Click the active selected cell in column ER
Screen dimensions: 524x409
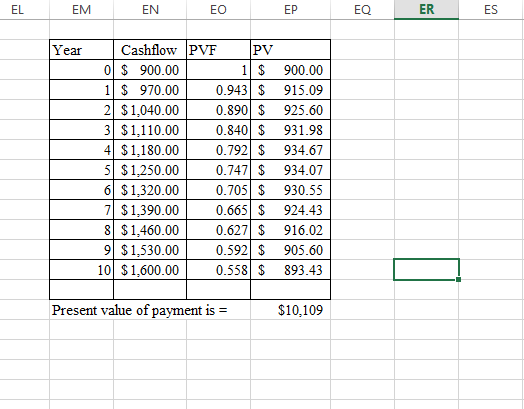(x=426, y=269)
